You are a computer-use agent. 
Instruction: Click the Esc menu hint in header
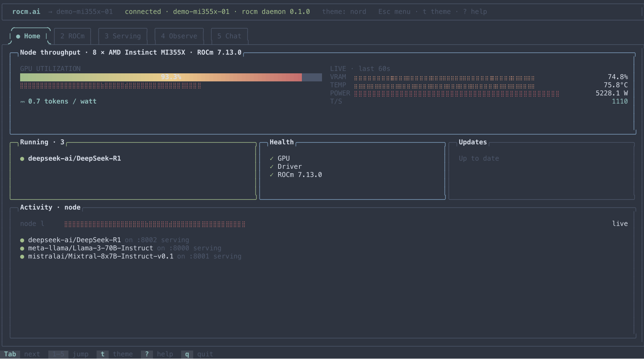(x=394, y=12)
